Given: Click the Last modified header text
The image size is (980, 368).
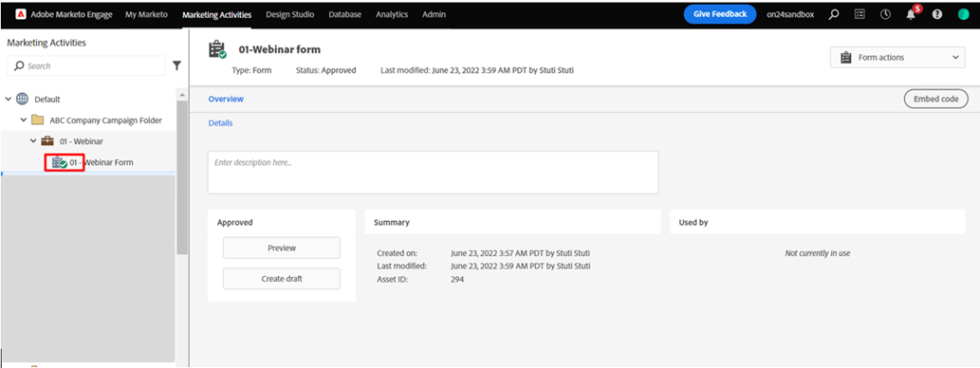Looking at the screenshot, I should tap(477, 70).
